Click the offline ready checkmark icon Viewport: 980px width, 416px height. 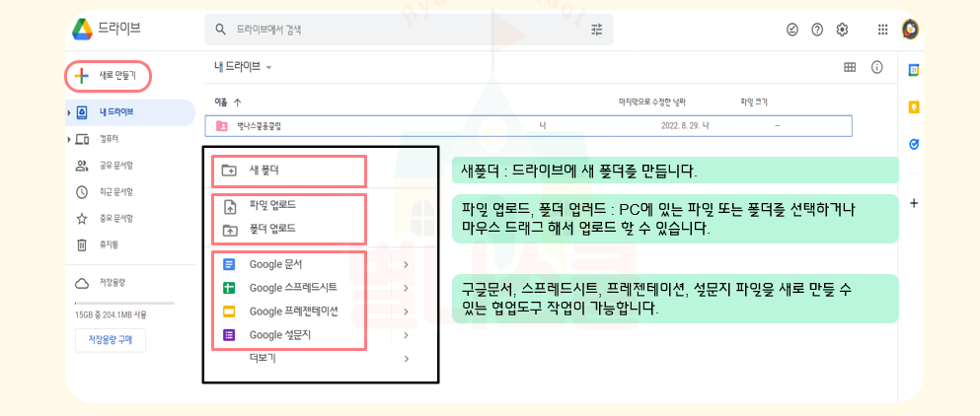point(792,30)
